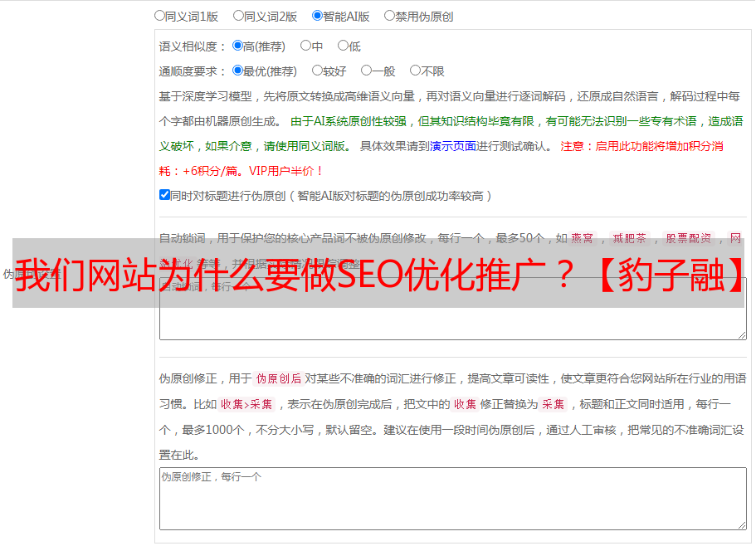Click the 燕窝 example tag
This screenshot has height=546, width=756.
click(x=582, y=238)
